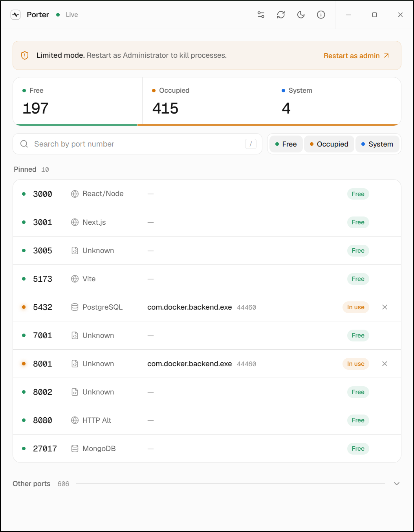
Task: Toggle dark mode moon icon
Action: click(x=301, y=15)
